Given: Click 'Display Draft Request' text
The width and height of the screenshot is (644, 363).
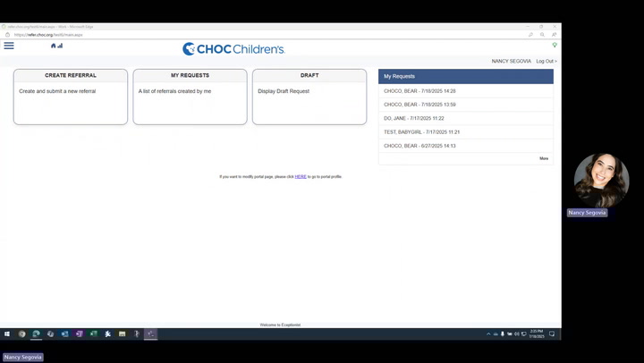Looking at the screenshot, I should coord(284,91).
